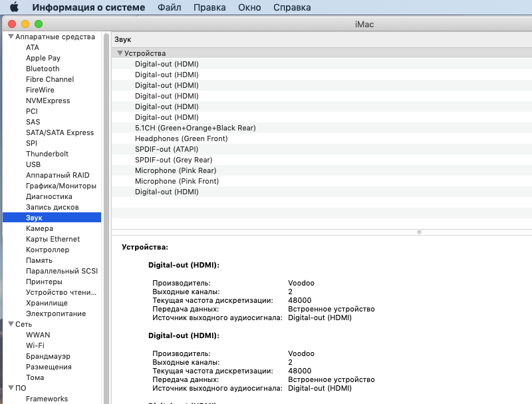Viewport: 532px width, 404px height.
Task: Open the Файл menu
Action: [169, 7]
